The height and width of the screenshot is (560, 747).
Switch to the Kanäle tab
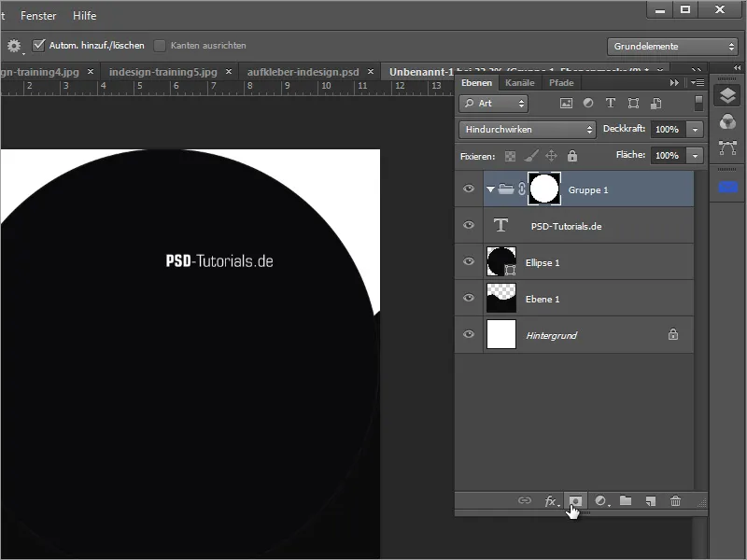520,83
